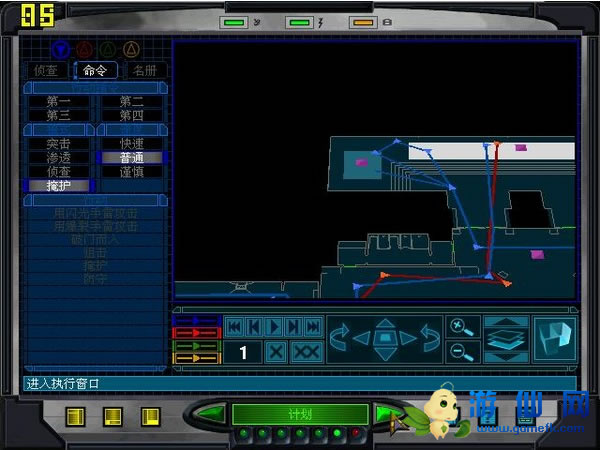Viewport: 600px width, 450px height.
Task: Set mode to 侦查 in mode list
Action: tap(59, 171)
